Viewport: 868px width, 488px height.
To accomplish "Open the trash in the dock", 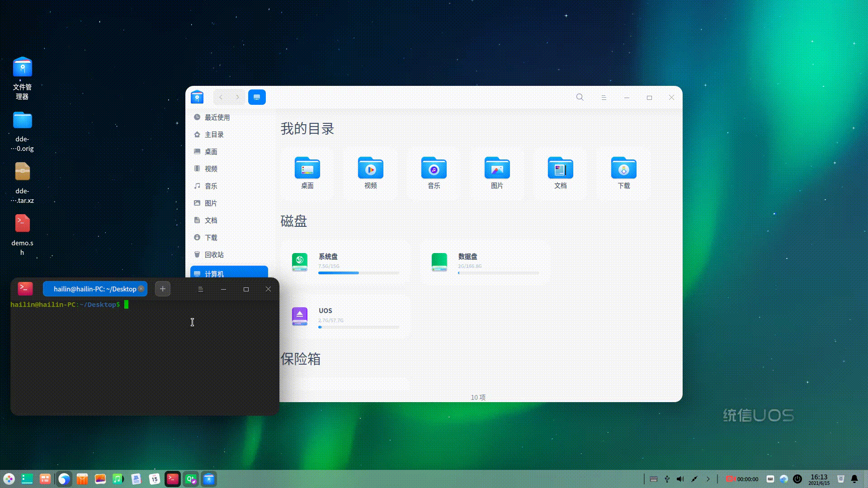I will tap(841, 479).
